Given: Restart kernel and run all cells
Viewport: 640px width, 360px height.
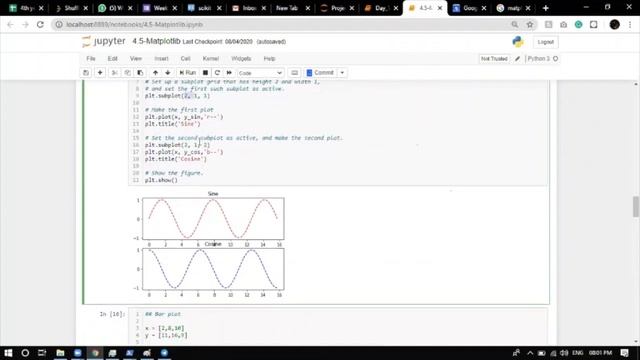Looking at the screenshot, I should 229,73.
